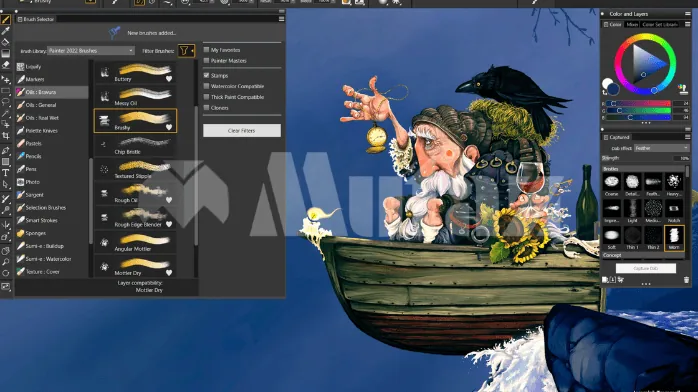Image resolution: width=698 pixels, height=392 pixels.
Task: Toggle favorite heart on Mottler Dry brush
Action: [169, 273]
